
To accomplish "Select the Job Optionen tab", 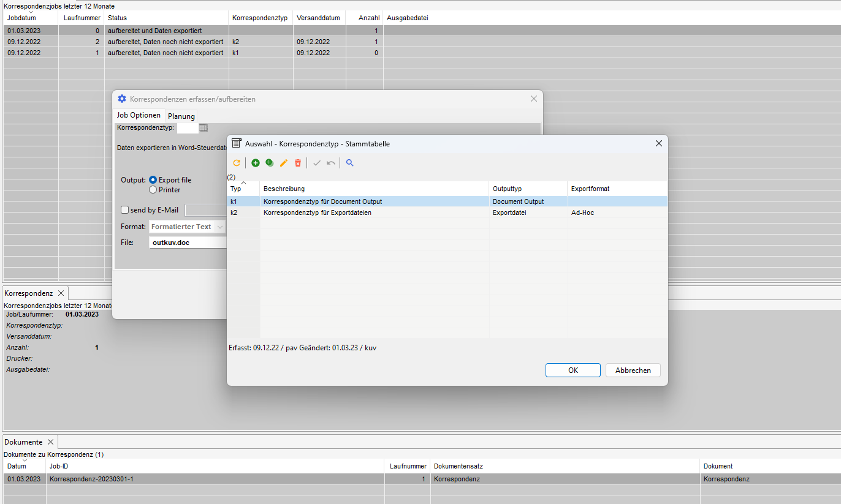I will 139,115.
